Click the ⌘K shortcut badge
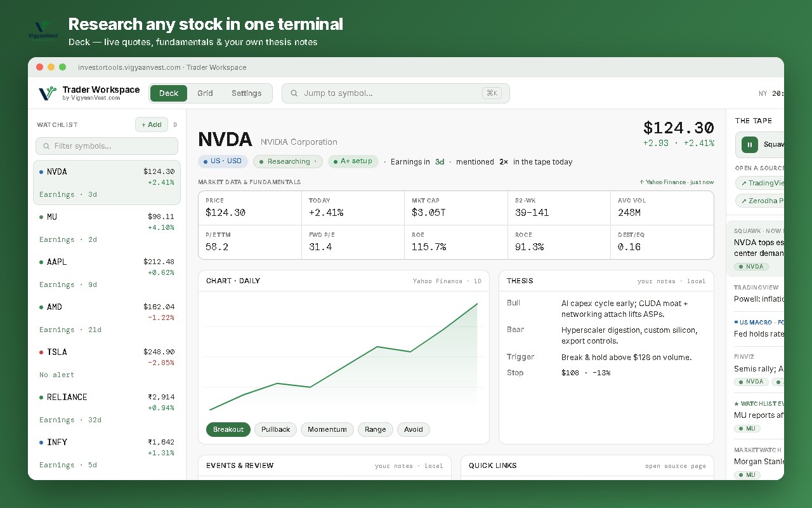812x508 pixels. 492,93
